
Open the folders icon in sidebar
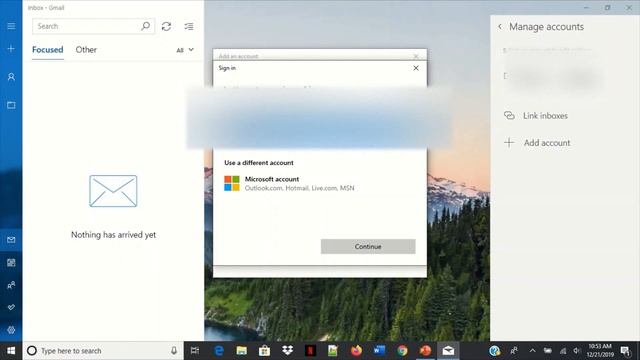(11, 105)
